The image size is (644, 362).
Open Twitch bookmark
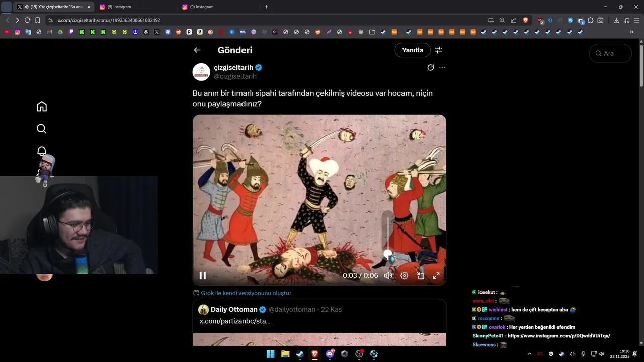coord(71,32)
